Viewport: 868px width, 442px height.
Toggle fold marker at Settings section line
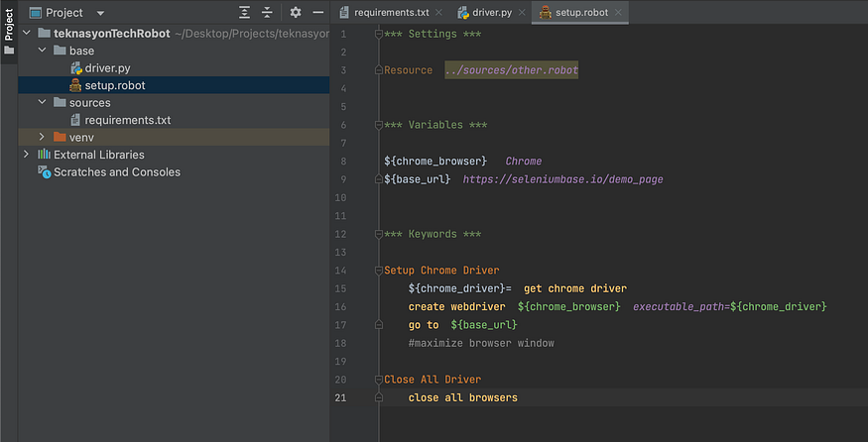[378, 35]
